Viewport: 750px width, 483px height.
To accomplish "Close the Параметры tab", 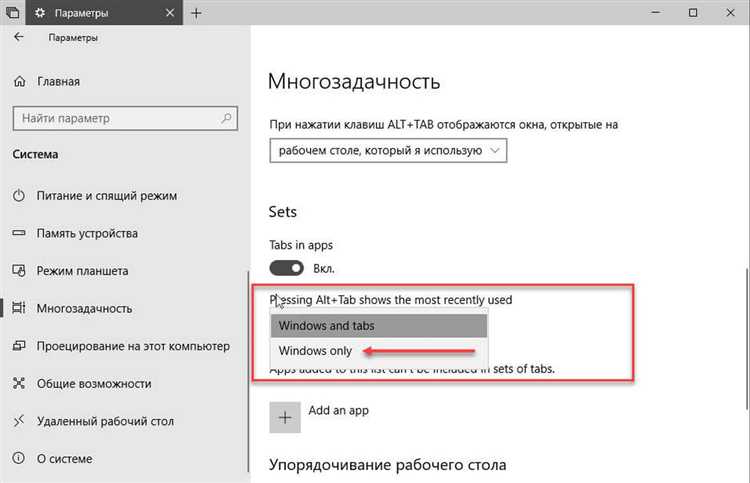I will pyautogui.click(x=169, y=13).
